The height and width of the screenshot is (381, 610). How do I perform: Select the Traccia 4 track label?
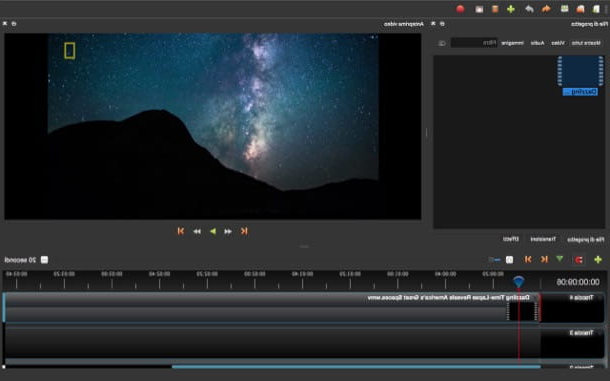tap(581, 298)
